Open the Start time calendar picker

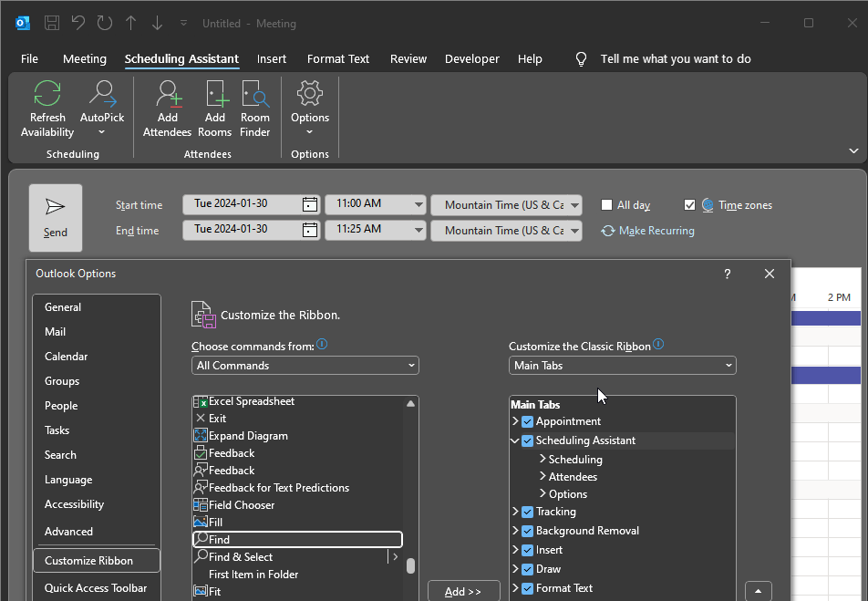coord(310,204)
